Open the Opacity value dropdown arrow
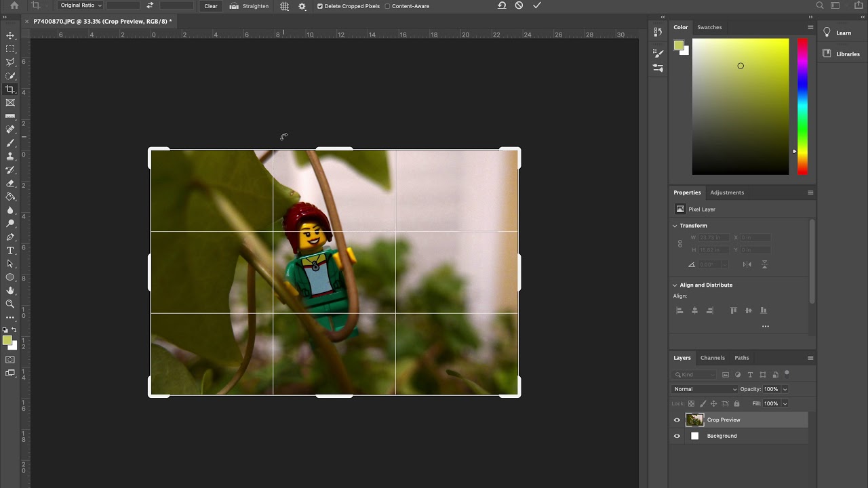 click(785, 389)
